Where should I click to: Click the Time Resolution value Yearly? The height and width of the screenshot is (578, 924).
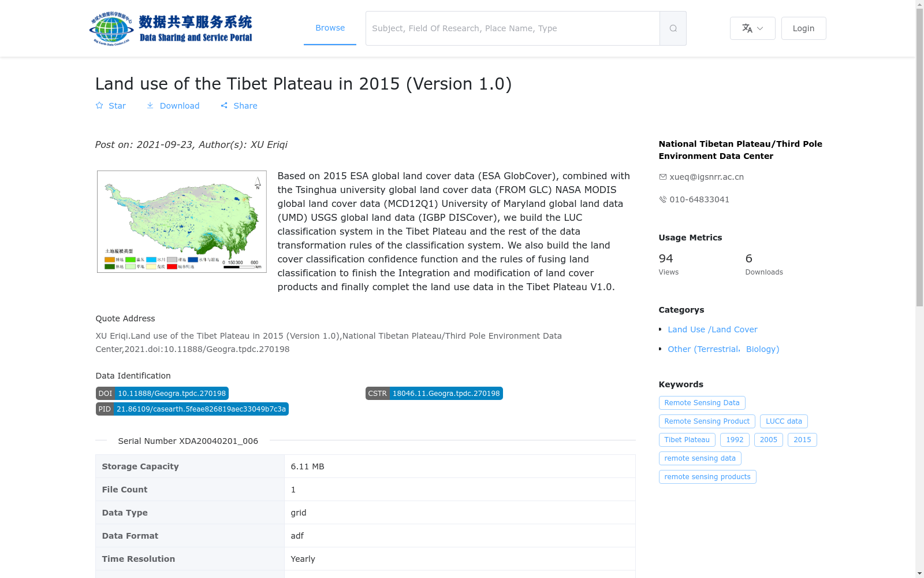pyautogui.click(x=303, y=559)
